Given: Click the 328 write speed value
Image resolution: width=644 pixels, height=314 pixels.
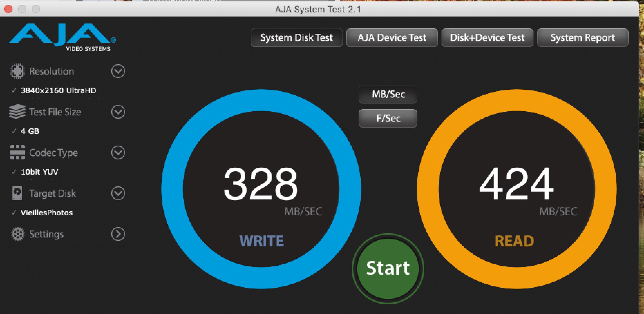Looking at the screenshot, I should pyautogui.click(x=261, y=183).
